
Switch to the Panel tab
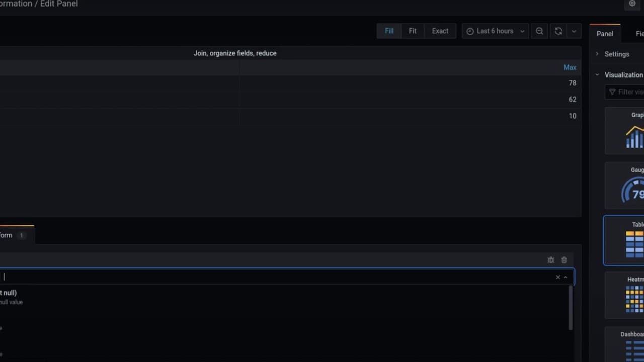[605, 34]
